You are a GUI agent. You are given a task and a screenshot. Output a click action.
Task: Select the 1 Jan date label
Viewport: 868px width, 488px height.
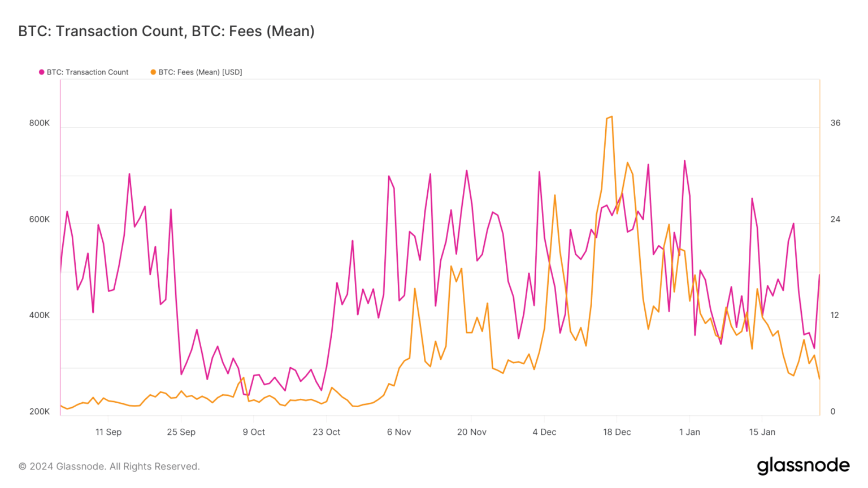click(689, 432)
